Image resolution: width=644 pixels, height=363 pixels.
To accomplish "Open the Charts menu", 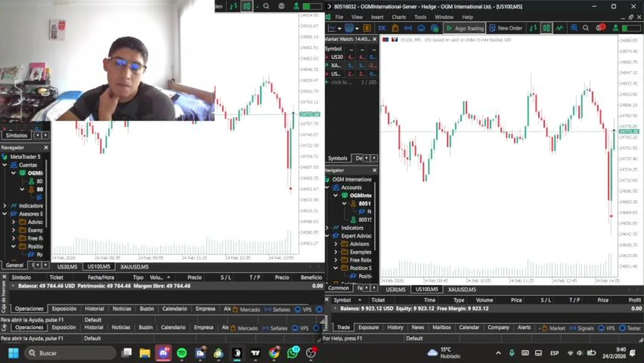I will click(x=399, y=17).
